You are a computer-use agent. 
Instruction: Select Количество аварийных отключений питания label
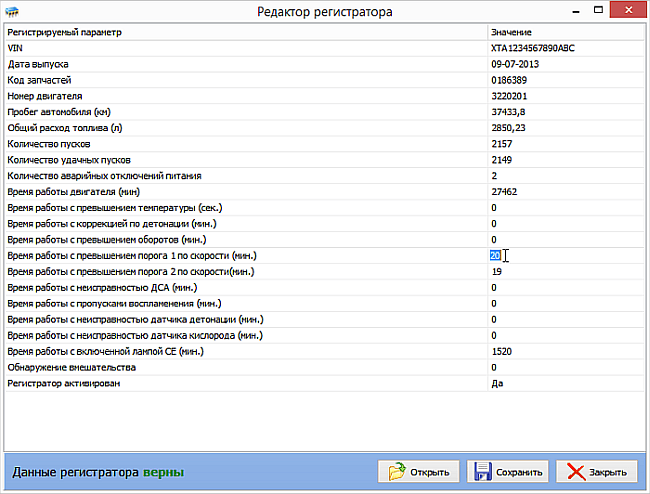pos(104,176)
